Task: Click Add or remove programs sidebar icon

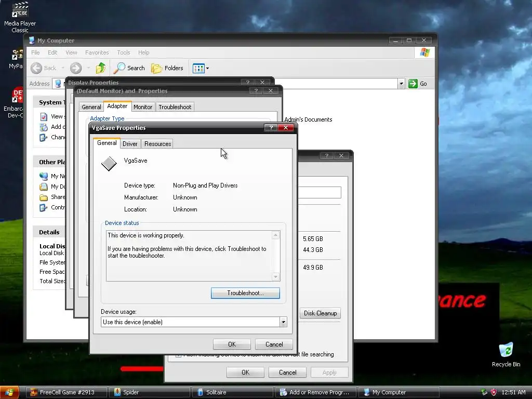Action: coord(44,127)
